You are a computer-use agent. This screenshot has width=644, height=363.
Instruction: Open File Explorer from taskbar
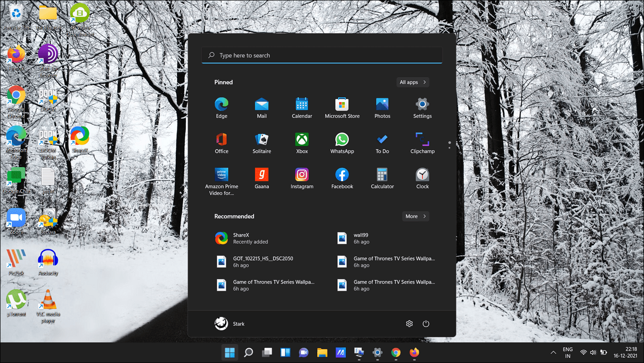[x=322, y=353]
